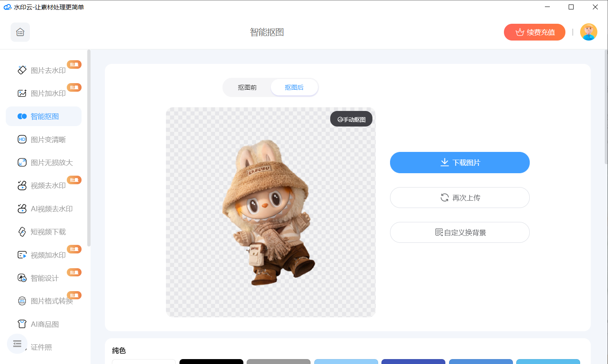608x364 pixels.
Task: Click the 水印云 app logo in title bar
Action: click(7, 7)
